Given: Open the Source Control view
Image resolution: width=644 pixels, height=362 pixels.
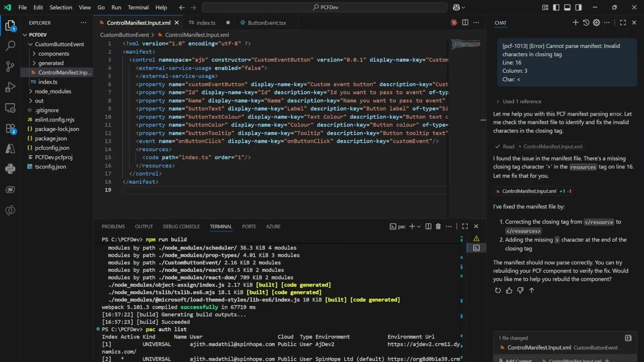Looking at the screenshot, I should coord(10,66).
